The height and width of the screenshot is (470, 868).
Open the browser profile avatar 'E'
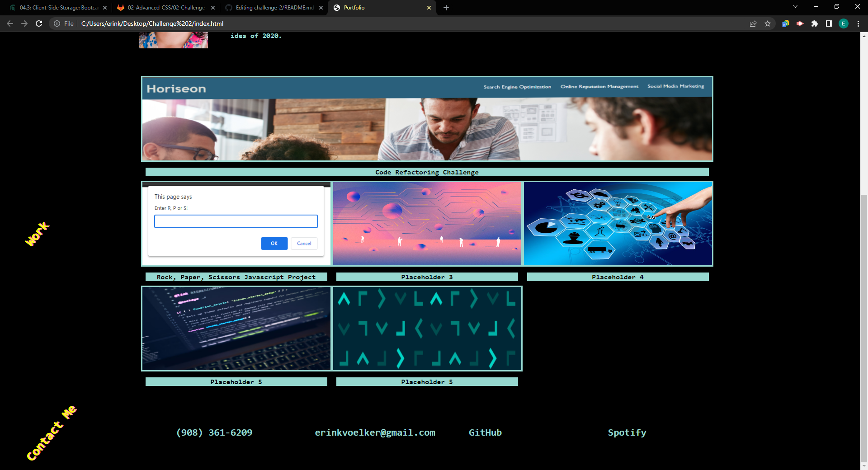[844, 23]
